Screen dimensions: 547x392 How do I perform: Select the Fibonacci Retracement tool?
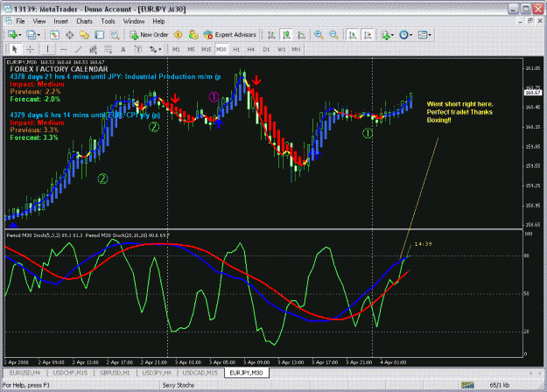tap(109, 50)
